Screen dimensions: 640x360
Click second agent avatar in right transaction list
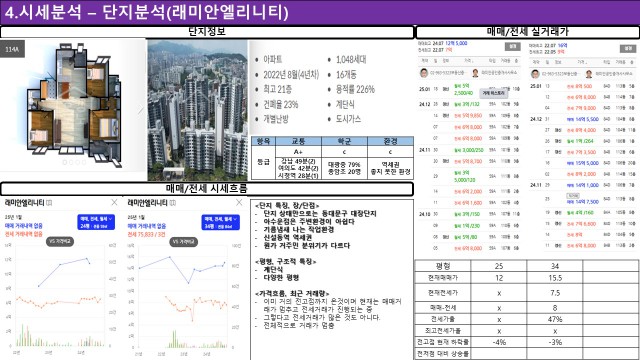pos(588,74)
